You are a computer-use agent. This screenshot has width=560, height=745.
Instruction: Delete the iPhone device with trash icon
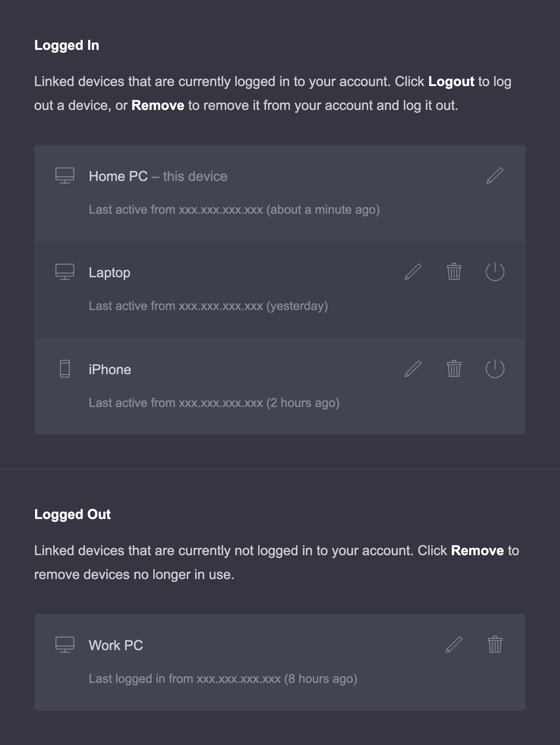pos(454,369)
